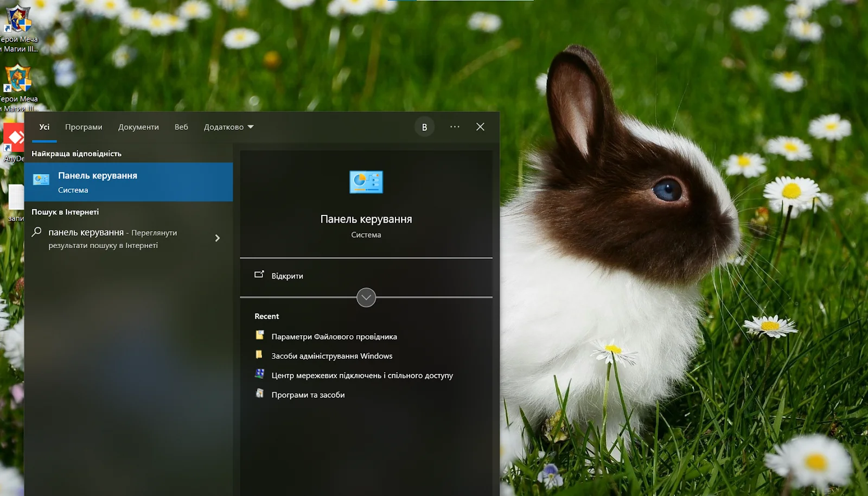Expand more actions with the round chevron button
Screen dimensions: 868x496
click(366, 297)
